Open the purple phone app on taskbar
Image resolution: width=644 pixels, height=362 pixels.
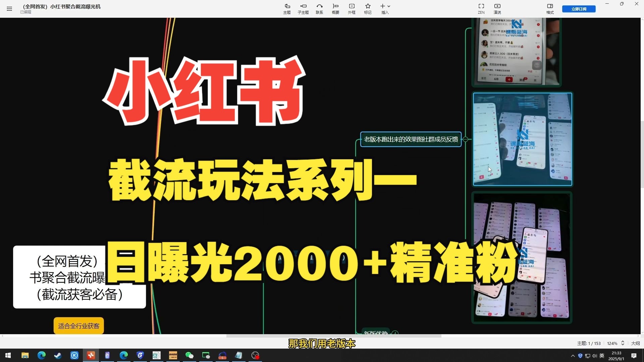107,355
